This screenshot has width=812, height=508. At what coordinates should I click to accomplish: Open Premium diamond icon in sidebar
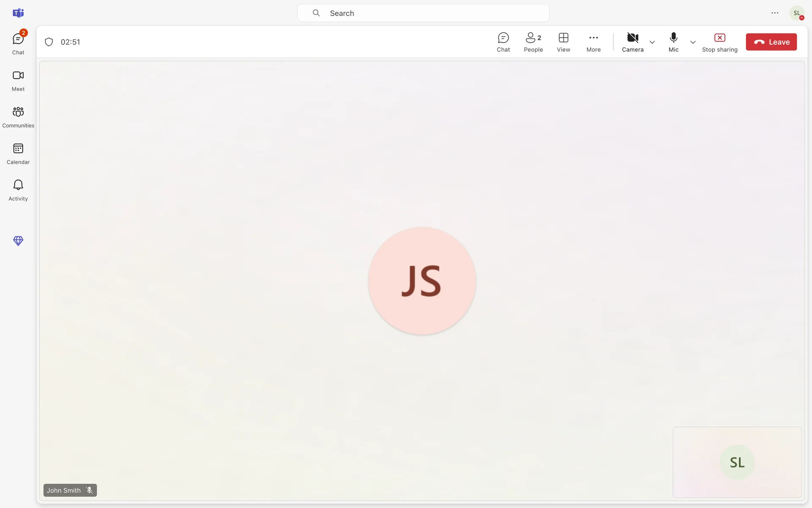point(18,241)
